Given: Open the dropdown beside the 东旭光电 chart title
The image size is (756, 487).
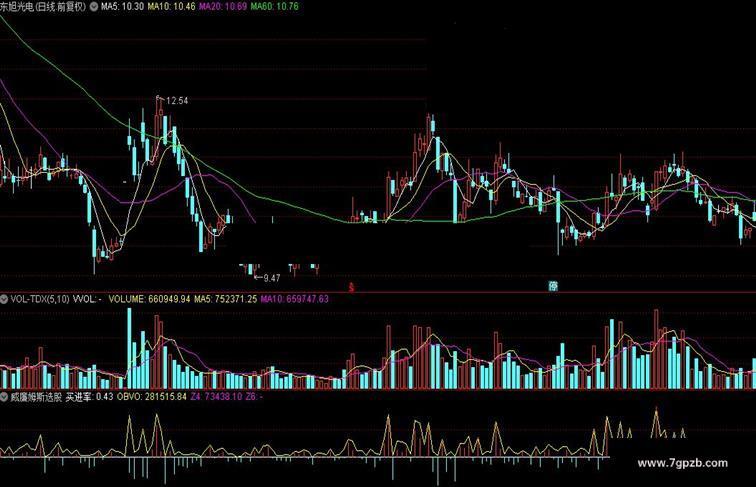Looking at the screenshot, I should 93,7.
